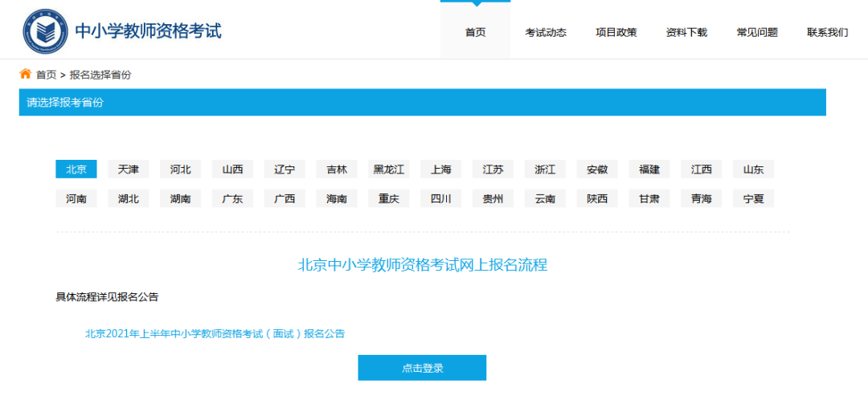
Task: Click the teacher exam site logo
Action: 46,31
